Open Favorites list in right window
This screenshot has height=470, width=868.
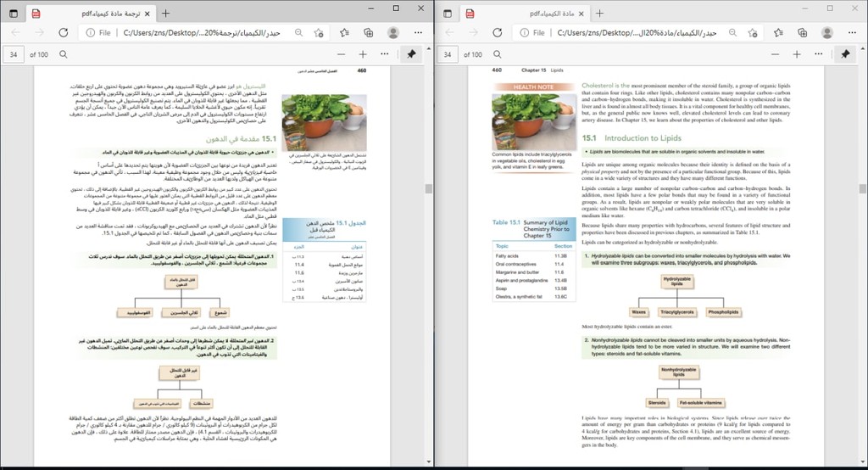click(x=778, y=33)
